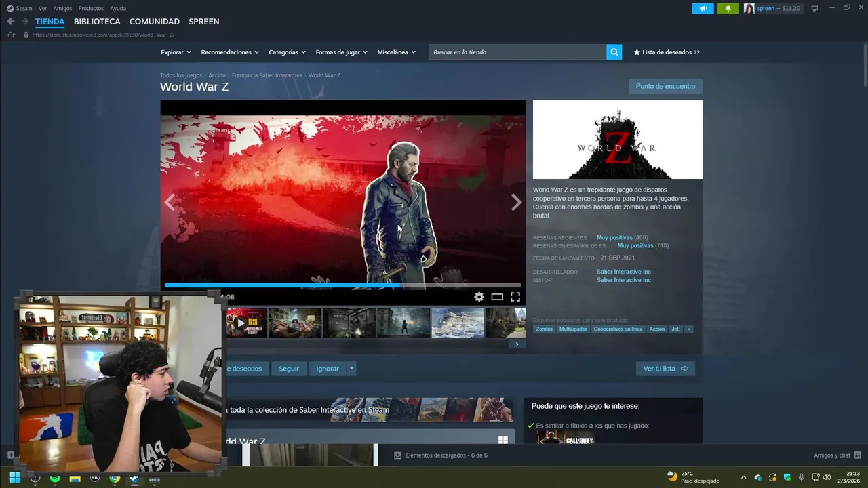Open the Productos menu
Image resolution: width=868 pixels, height=488 pixels.
(91, 8)
